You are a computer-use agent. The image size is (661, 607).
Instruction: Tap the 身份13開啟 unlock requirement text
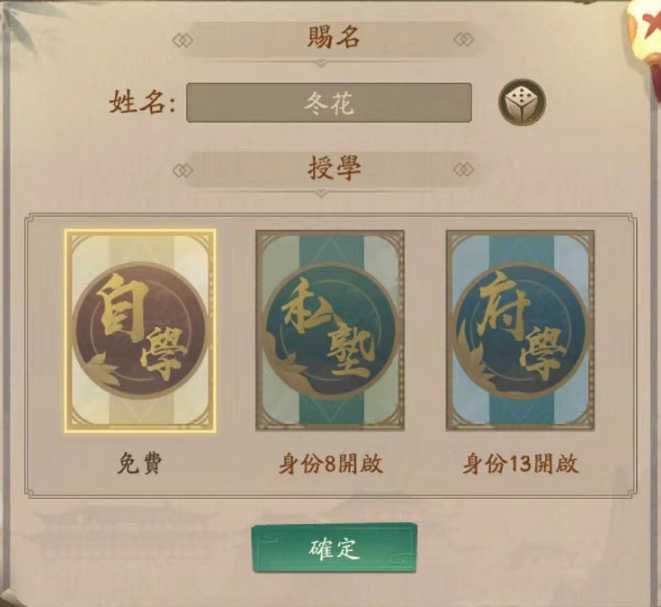521,464
